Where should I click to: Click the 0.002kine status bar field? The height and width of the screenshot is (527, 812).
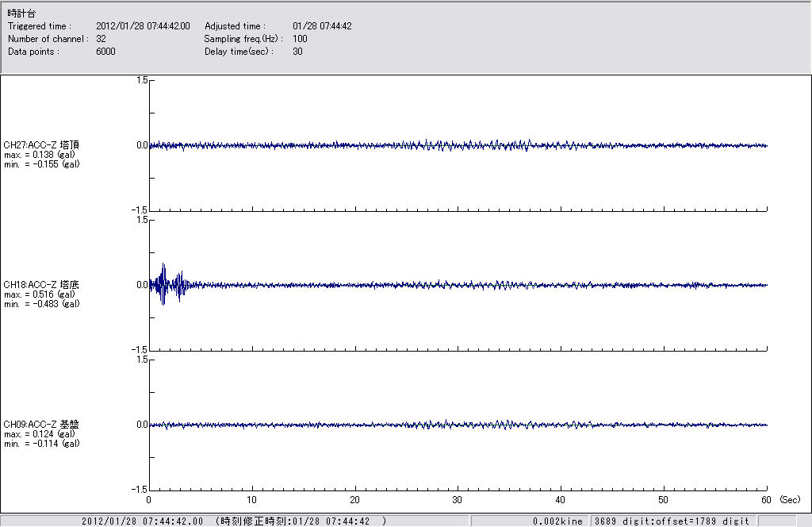557,521
